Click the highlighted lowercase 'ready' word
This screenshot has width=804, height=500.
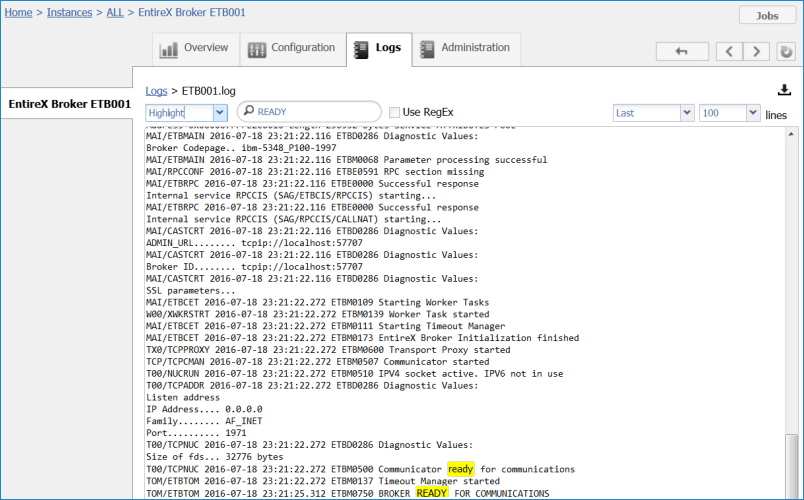click(460, 469)
